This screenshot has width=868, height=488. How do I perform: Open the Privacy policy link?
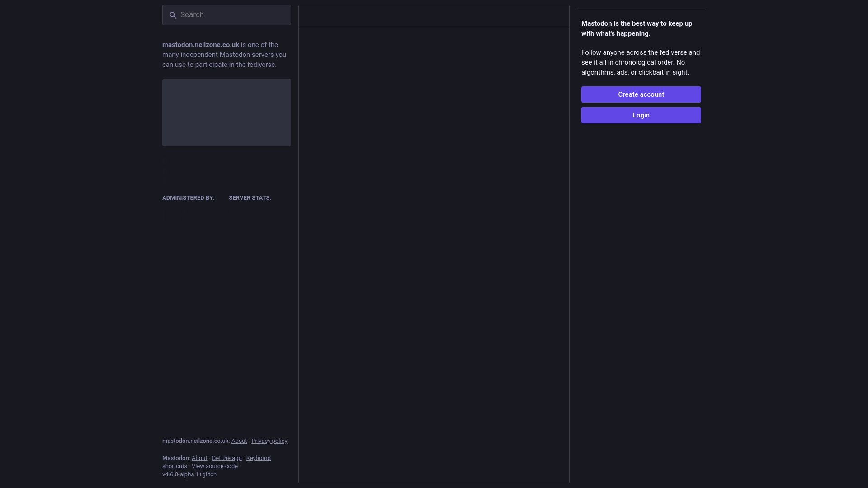click(x=269, y=441)
